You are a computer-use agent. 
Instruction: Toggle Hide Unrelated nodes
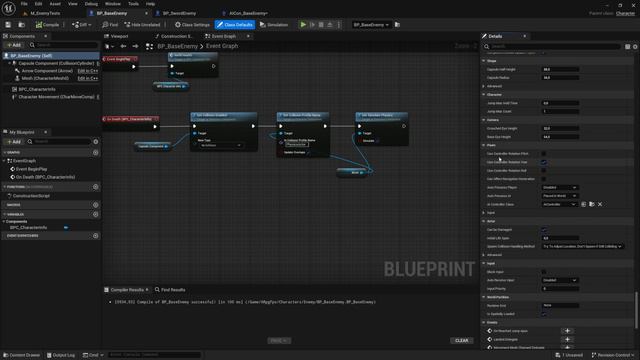pyautogui.click(x=142, y=25)
